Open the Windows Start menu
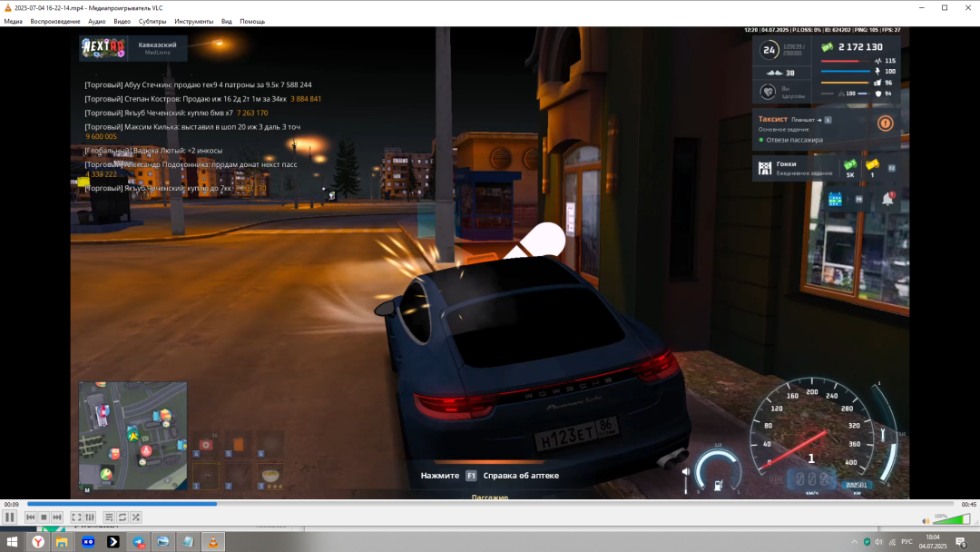980x552 pixels. click(12, 542)
